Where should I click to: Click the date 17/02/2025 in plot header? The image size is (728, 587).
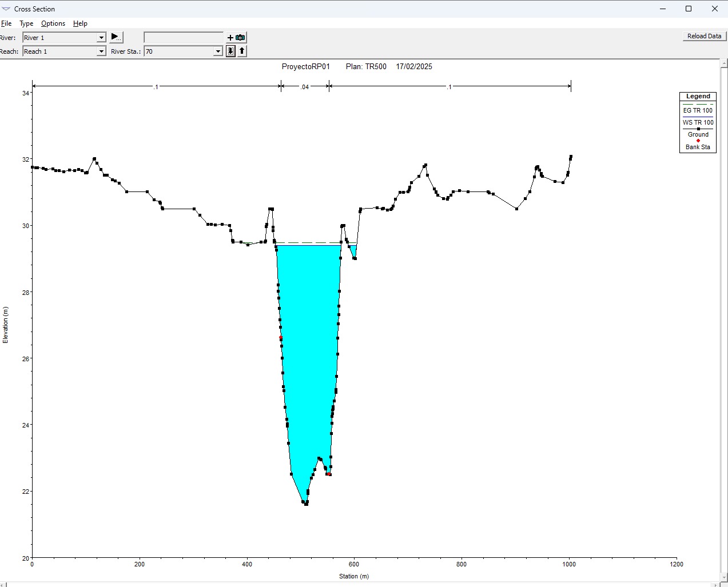414,66
